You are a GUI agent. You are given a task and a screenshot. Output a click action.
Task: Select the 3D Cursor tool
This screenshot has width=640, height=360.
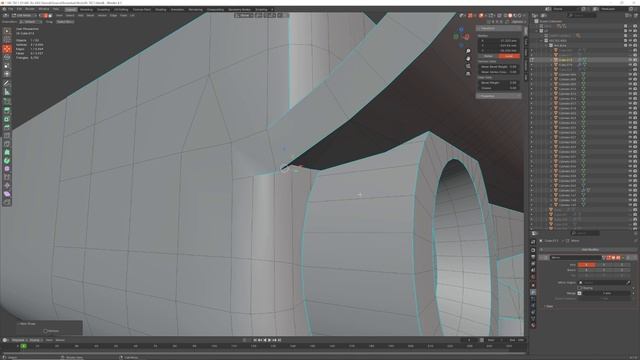click(7, 40)
